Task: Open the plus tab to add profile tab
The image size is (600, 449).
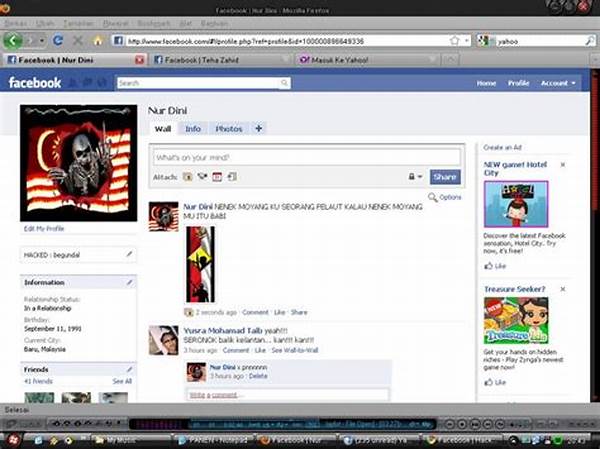Action: (x=258, y=129)
